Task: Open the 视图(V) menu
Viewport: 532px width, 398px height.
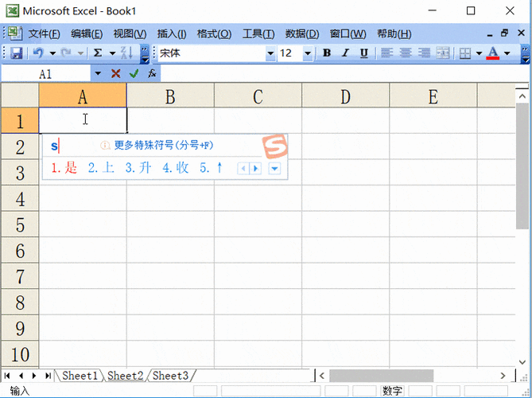Action: coord(130,33)
